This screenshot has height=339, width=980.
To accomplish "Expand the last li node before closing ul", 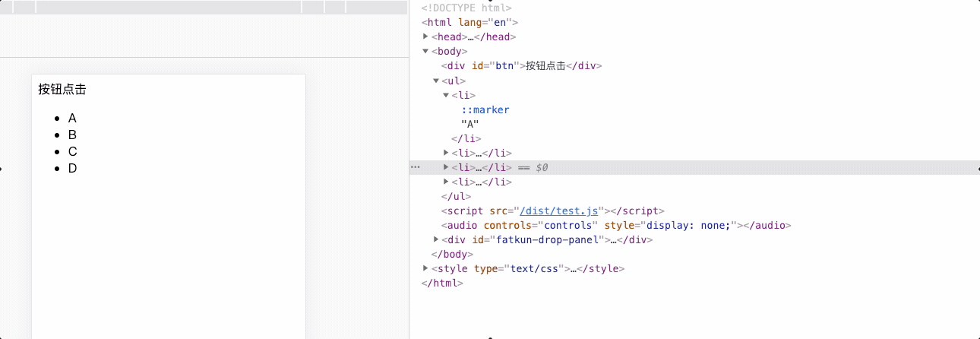I will click(446, 182).
